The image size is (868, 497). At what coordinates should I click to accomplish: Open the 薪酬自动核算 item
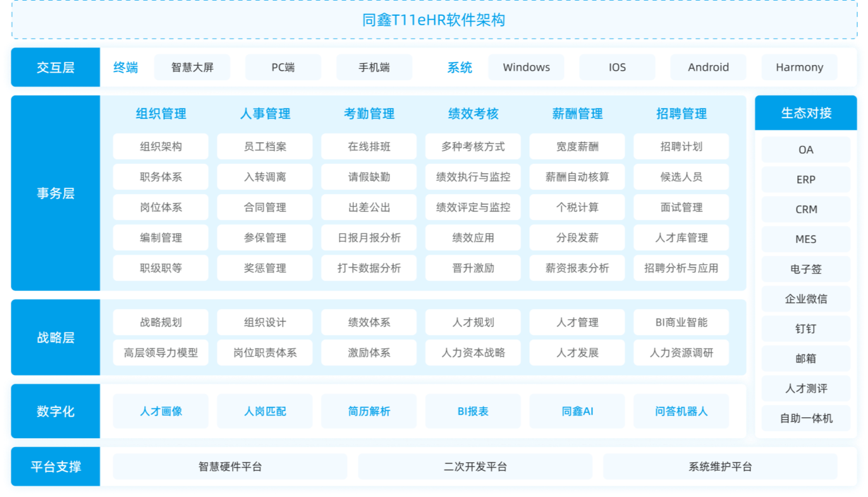click(577, 176)
